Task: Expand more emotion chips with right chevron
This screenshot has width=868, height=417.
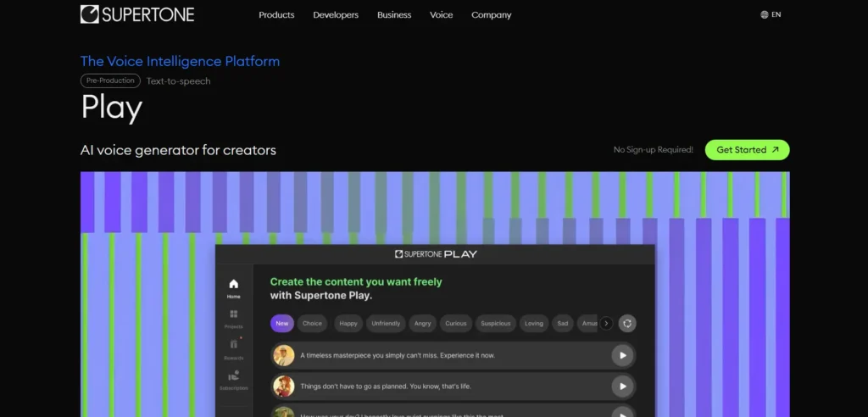Action: tap(606, 323)
